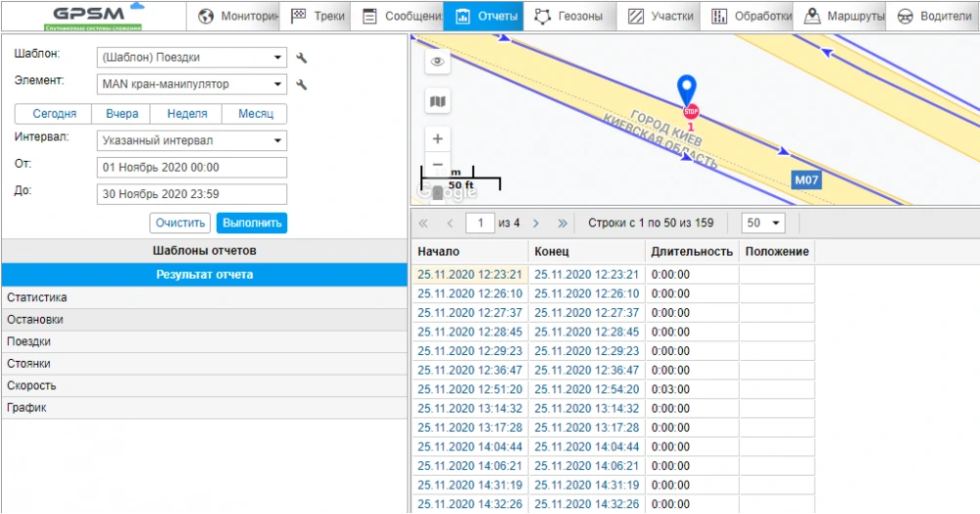This screenshot has width=980, height=514.
Task: Open the map layers selector icon
Action: (x=437, y=101)
